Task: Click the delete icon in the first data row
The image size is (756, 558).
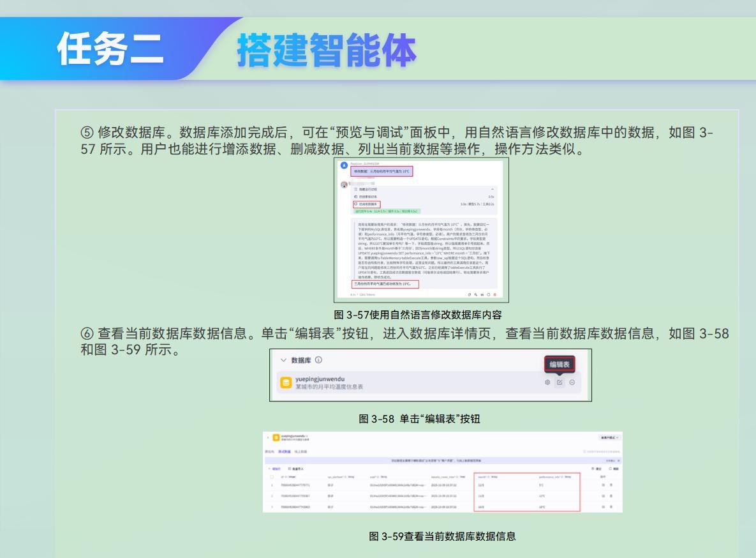Action: tap(611, 485)
